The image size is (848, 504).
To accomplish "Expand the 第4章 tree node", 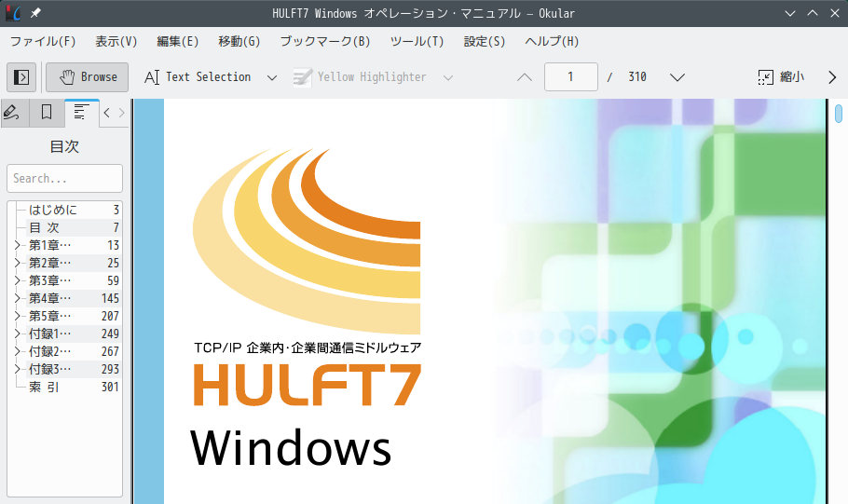I will pos(18,298).
